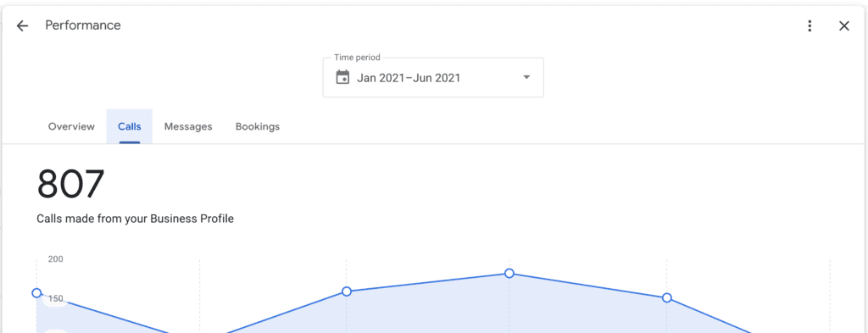Screen dimensions: 868x333
Task: Switch to the Bookings tab
Action: click(x=258, y=126)
